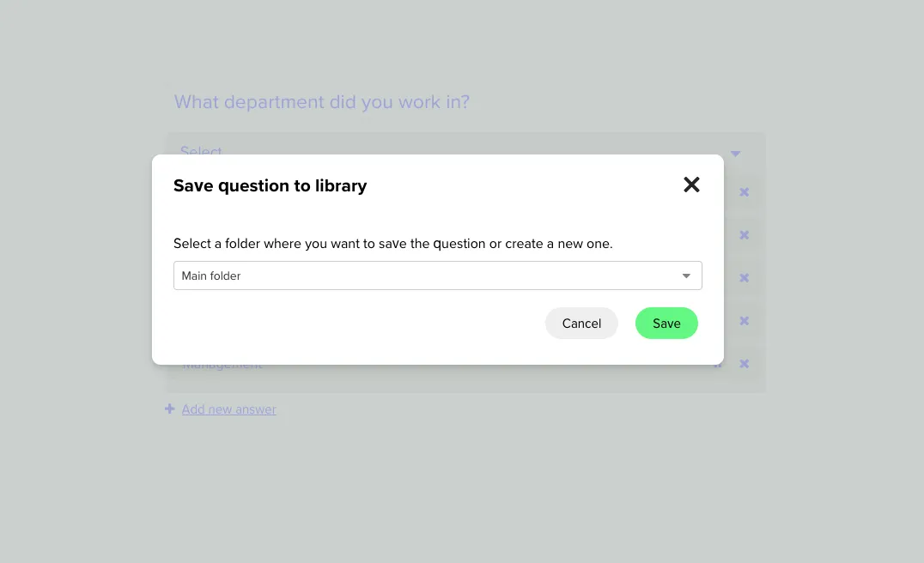This screenshot has height=563, width=924.
Task: Save the question to the library
Action: 666,323
